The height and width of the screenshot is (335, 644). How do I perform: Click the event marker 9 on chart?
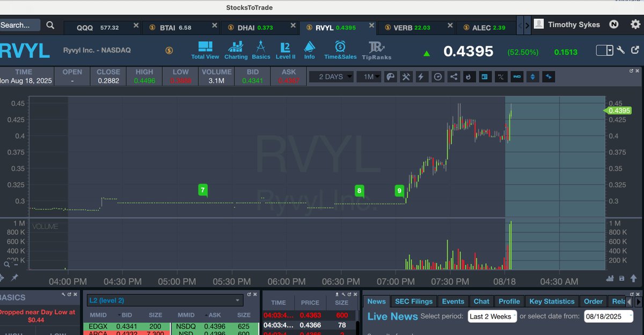[x=399, y=190]
